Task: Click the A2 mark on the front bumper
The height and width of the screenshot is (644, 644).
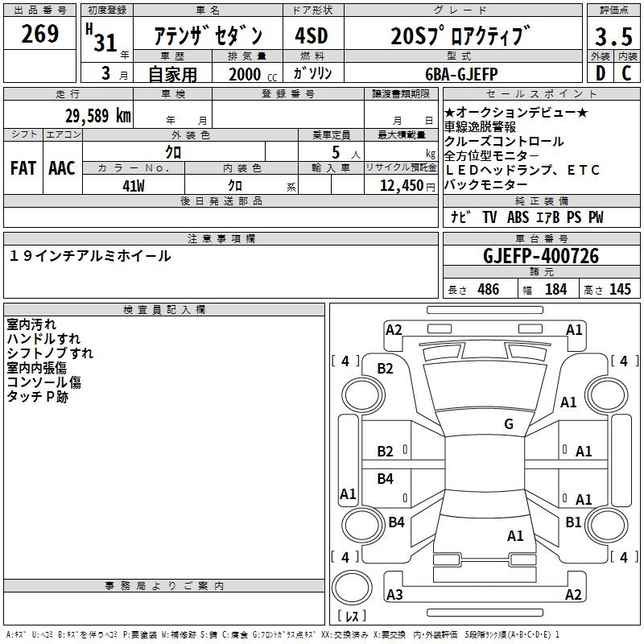Action: pos(394,330)
